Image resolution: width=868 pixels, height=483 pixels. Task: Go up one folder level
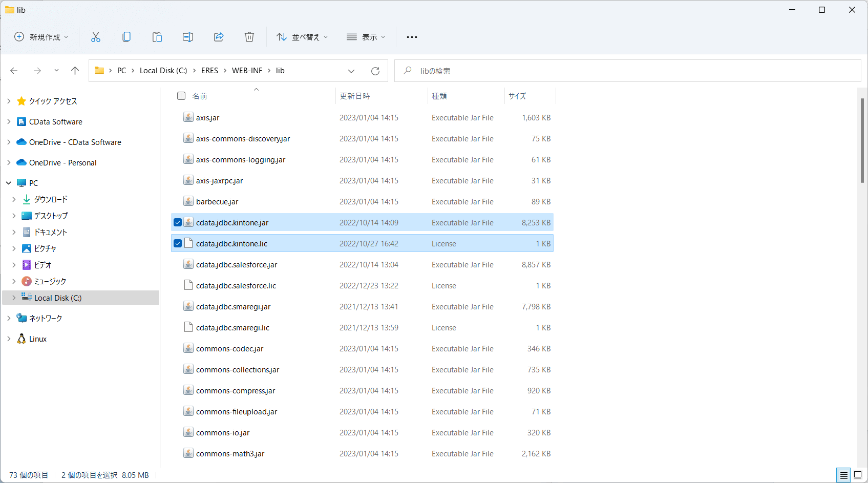pos(75,71)
